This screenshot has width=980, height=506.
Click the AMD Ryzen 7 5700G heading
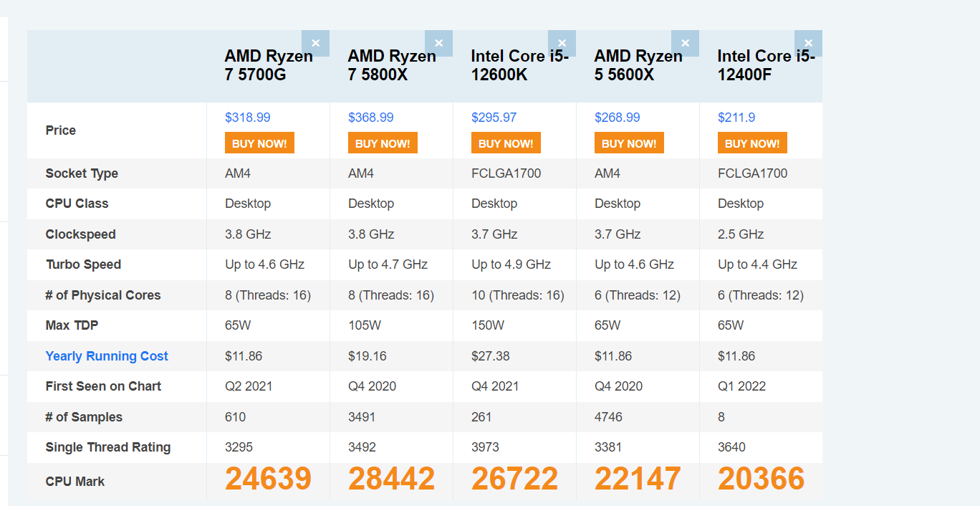tap(269, 65)
